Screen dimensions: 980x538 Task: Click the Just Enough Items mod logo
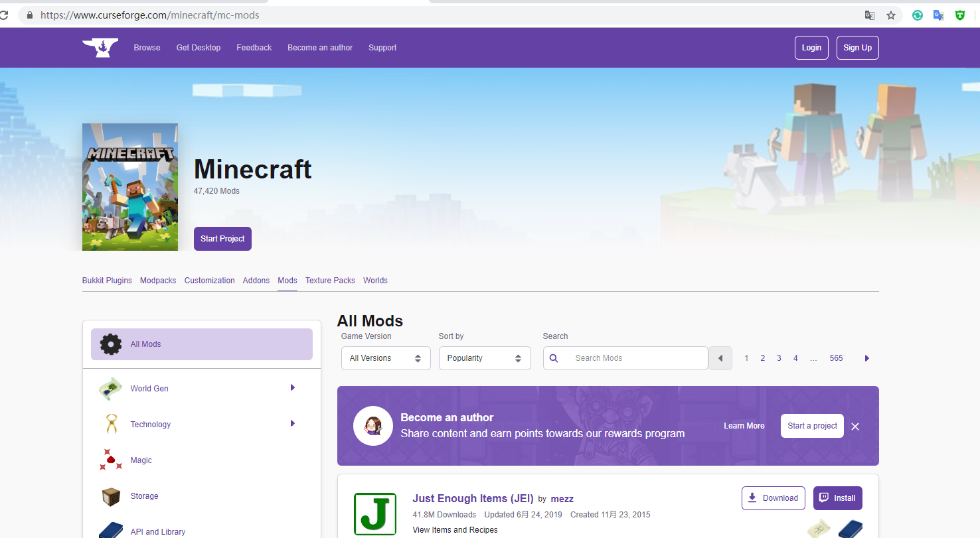tap(375, 514)
